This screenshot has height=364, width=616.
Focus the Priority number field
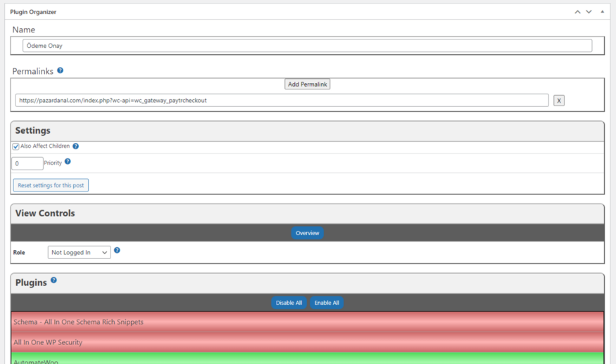tap(27, 163)
